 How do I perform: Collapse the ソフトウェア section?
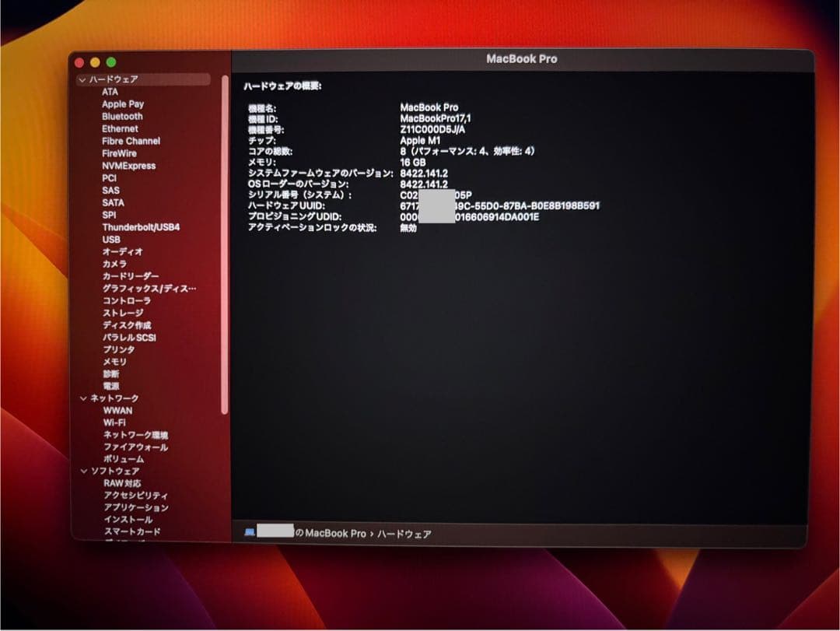[x=83, y=471]
